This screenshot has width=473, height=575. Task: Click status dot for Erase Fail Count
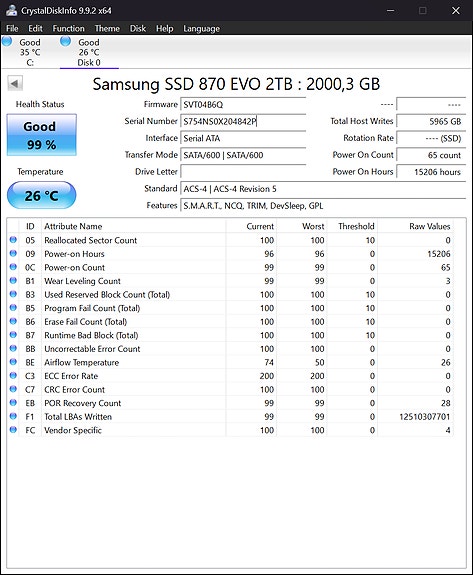coord(13,321)
